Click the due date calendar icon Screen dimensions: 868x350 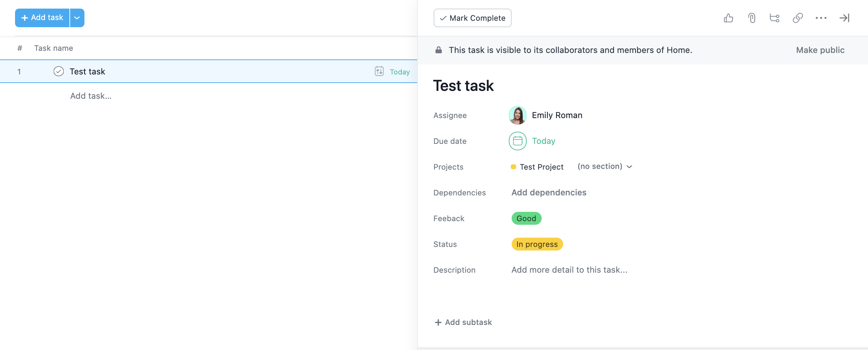517,141
